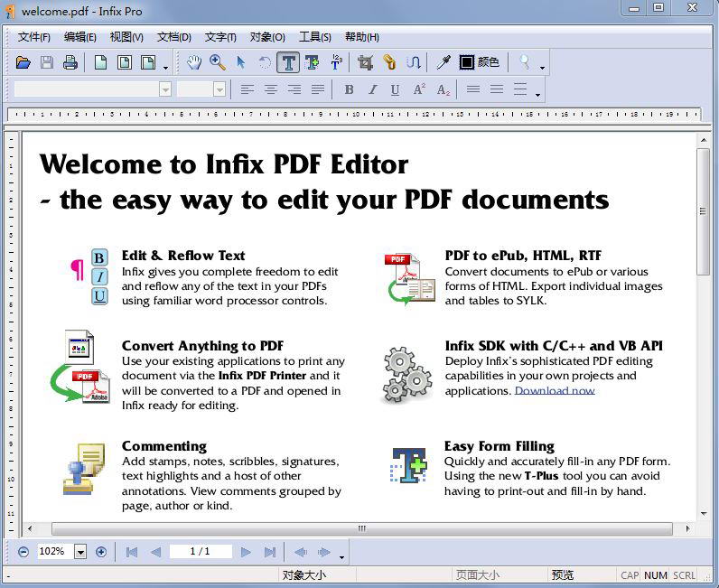The image size is (719, 588).
Task: Select the Zoom magnifier tool
Action: coord(218,62)
